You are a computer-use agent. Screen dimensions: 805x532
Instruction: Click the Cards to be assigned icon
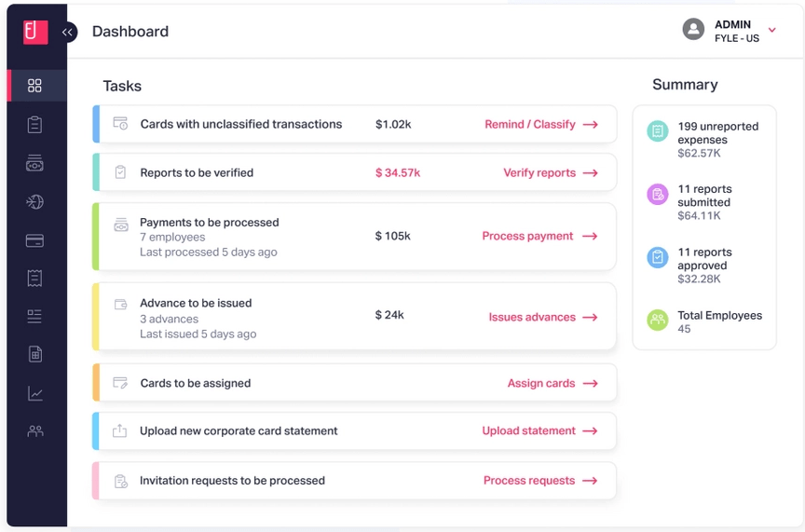(x=120, y=383)
